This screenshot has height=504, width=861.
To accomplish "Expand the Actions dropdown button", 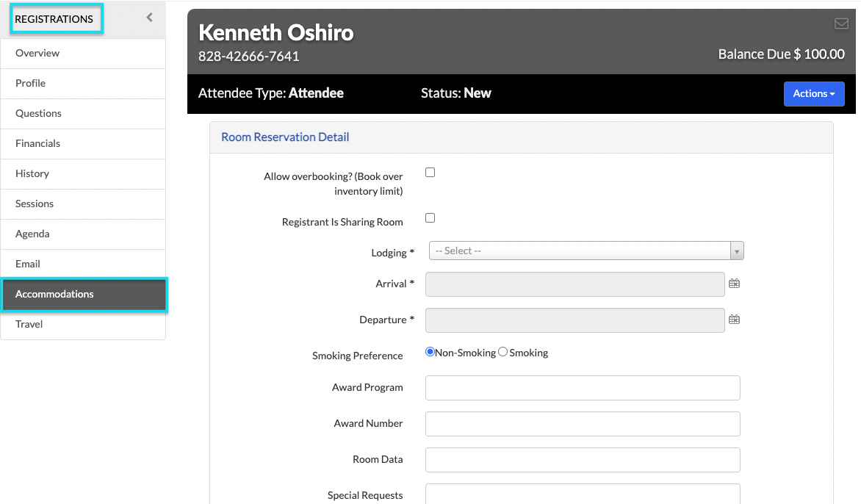I will [x=814, y=94].
